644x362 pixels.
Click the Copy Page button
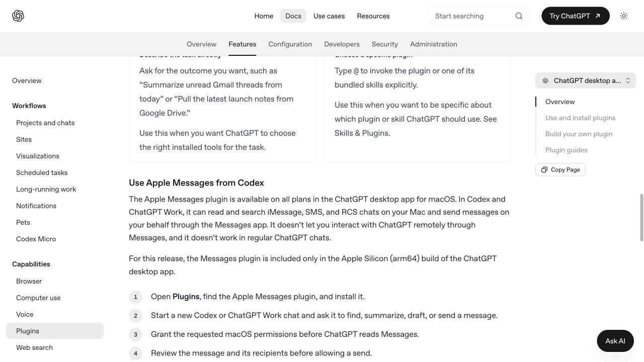(x=560, y=170)
